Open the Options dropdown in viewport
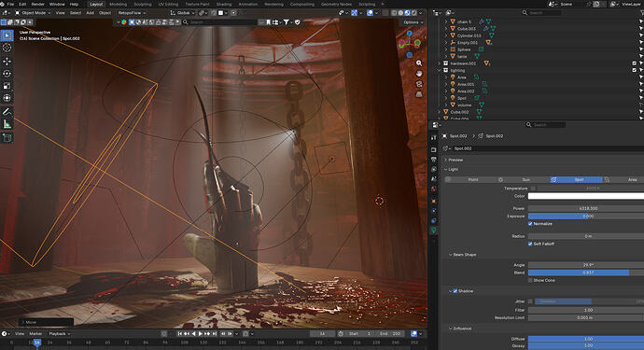This screenshot has height=350, width=644. coord(413,22)
